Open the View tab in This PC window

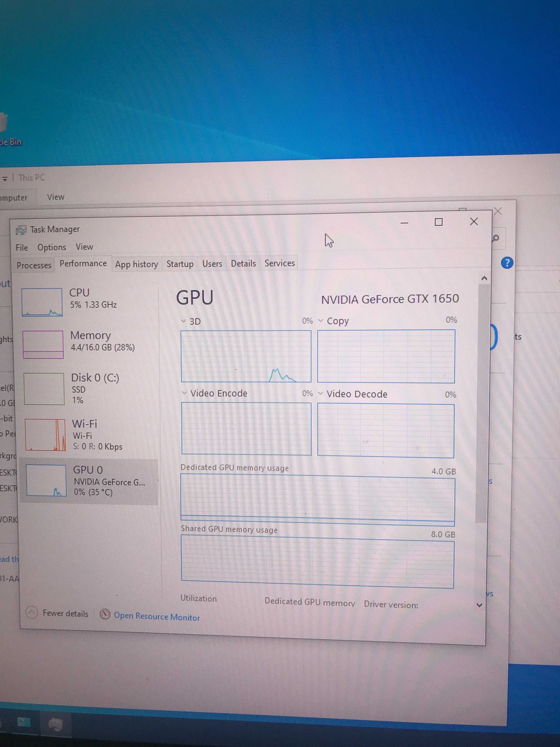(55, 197)
